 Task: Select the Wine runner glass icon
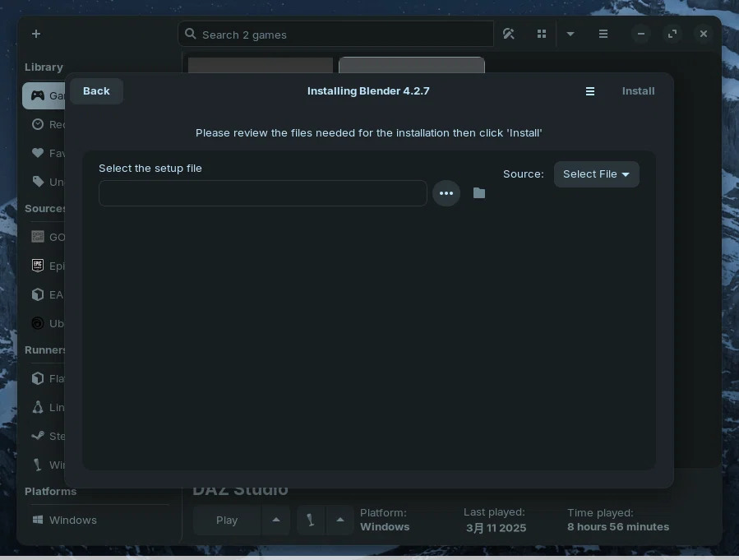click(x=38, y=465)
